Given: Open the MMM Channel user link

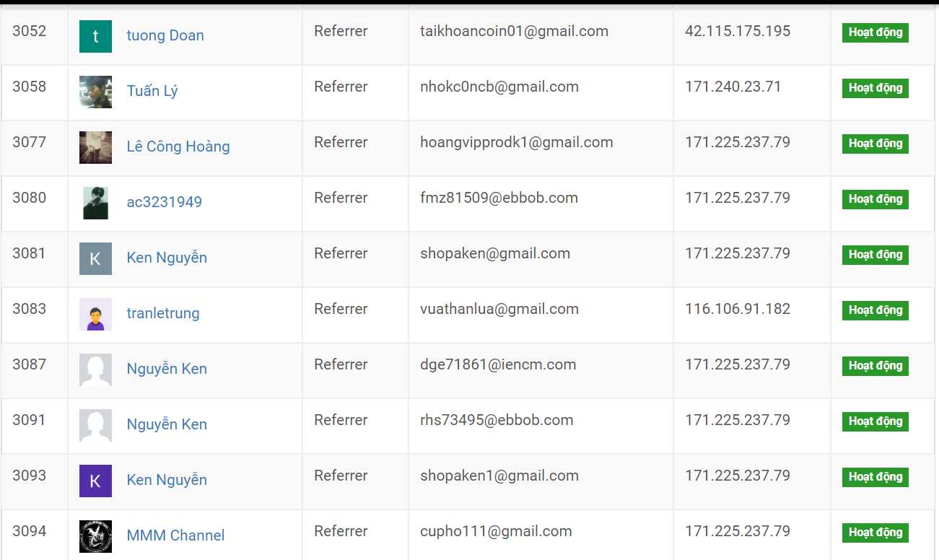Looking at the screenshot, I should [175, 535].
